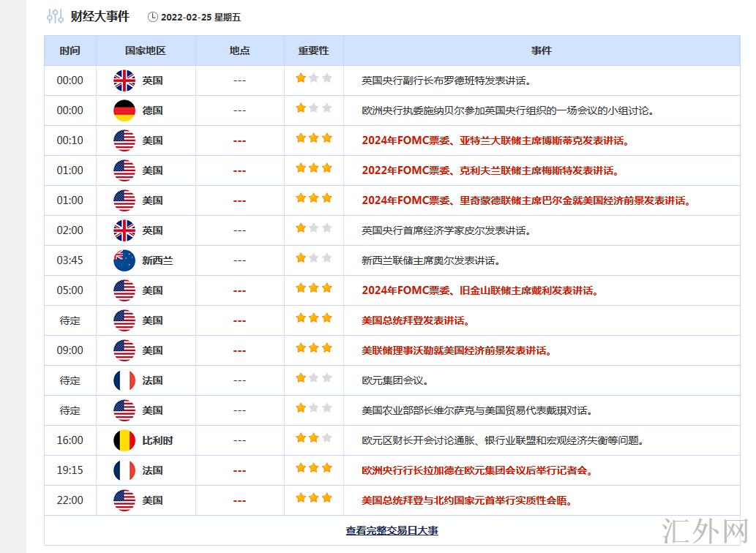Open the 查看完整交易日大事 link

click(x=392, y=531)
